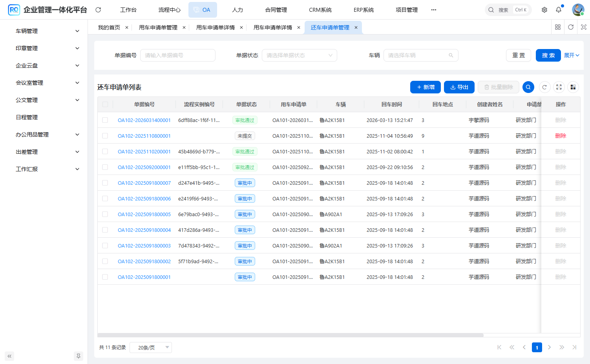Click the 车辆 selection field
Viewport: 590px width, 364px height.
coord(421,55)
